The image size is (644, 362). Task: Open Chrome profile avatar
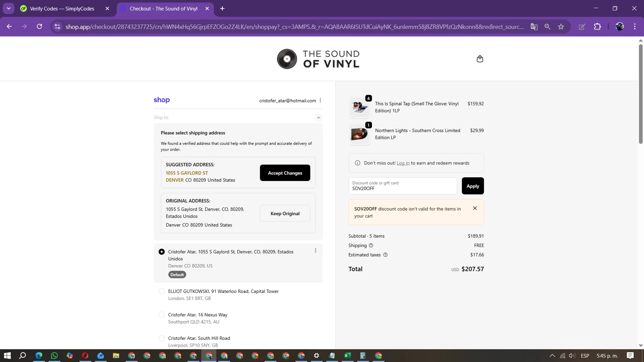click(620, 27)
